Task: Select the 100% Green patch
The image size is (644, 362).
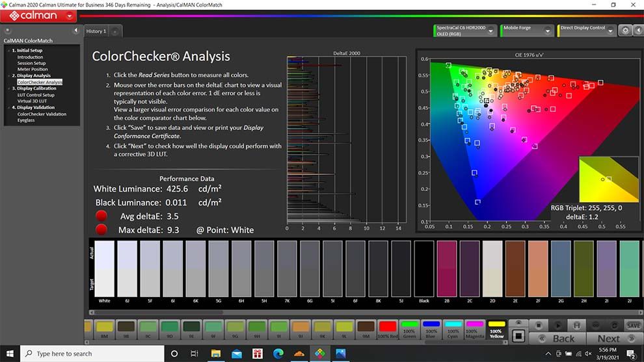Action: click(409, 330)
